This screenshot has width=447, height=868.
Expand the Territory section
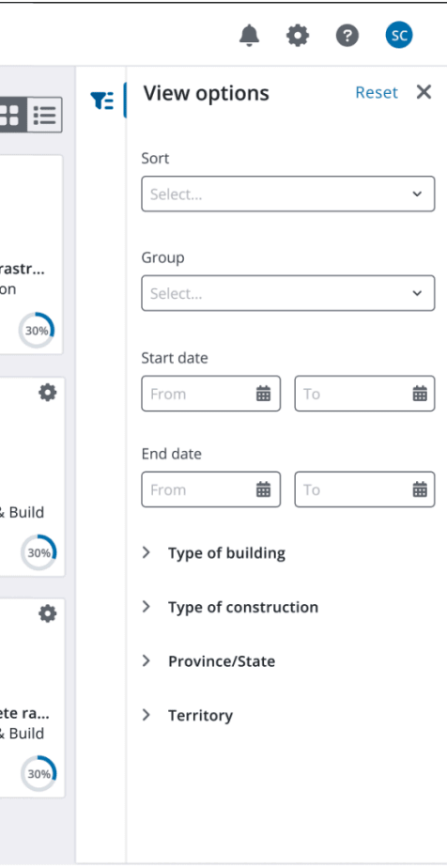[188, 715]
